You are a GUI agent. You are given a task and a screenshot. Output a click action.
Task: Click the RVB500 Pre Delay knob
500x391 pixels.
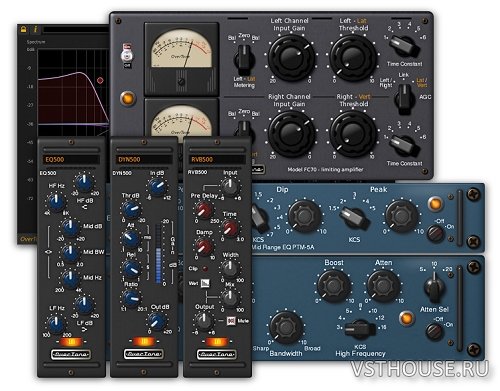(x=203, y=210)
